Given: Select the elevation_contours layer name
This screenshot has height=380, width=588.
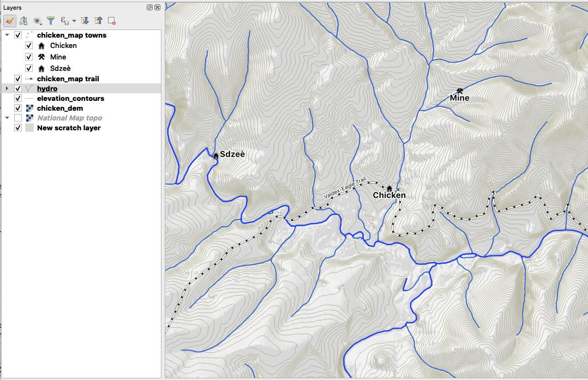Looking at the screenshot, I should [70, 98].
